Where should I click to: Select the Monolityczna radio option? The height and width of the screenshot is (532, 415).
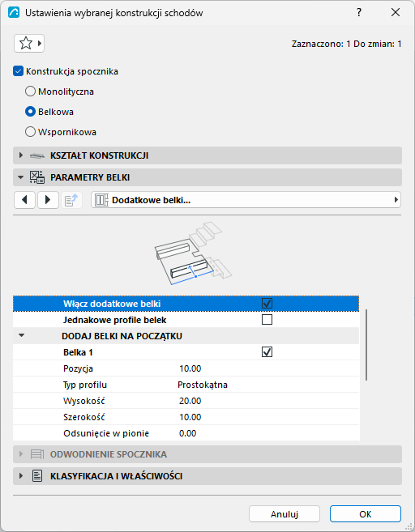click(x=30, y=92)
